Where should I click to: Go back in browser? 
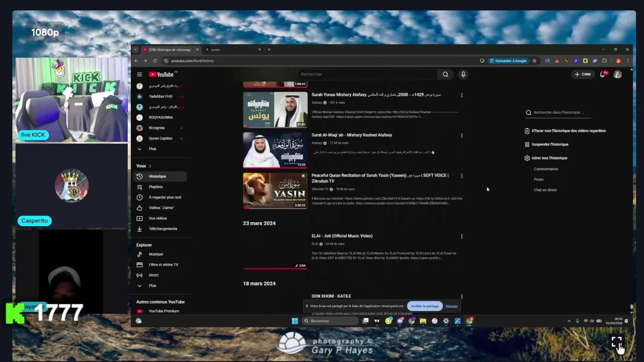pyautogui.click(x=136, y=61)
